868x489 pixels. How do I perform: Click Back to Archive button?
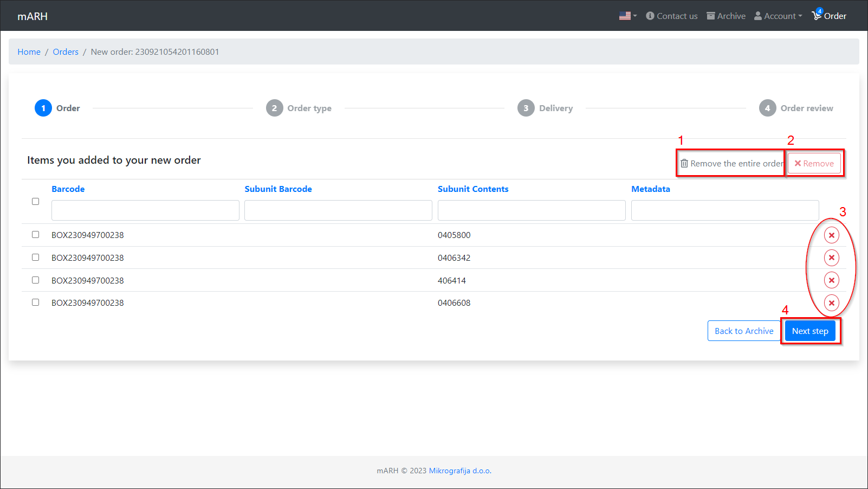[743, 331]
